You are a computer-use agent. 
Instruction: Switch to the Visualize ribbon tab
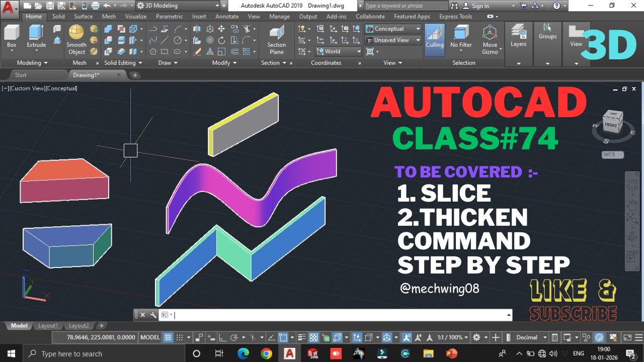(136, 17)
